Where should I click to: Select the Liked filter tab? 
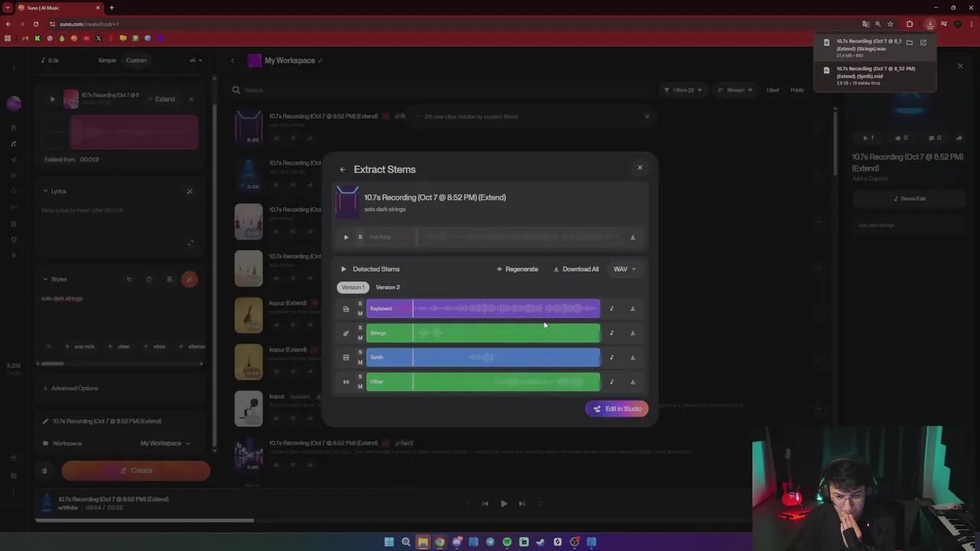[773, 90]
